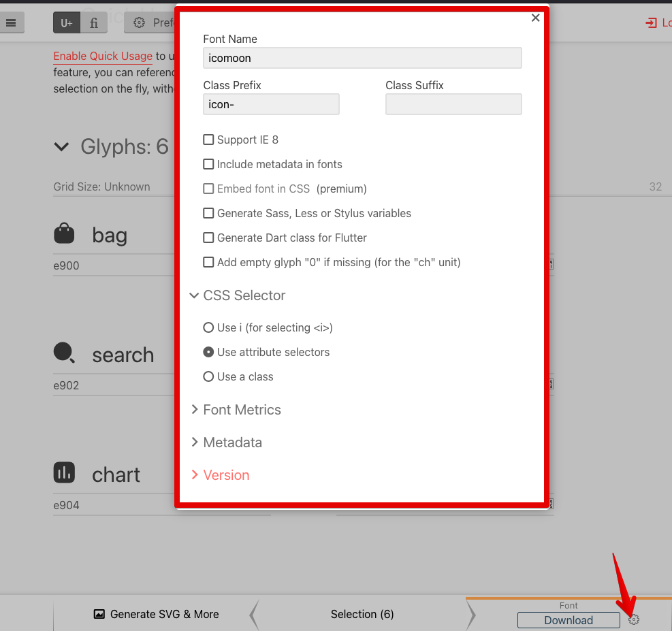Click the bag glyph name
672x631 pixels.
click(x=110, y=236)
